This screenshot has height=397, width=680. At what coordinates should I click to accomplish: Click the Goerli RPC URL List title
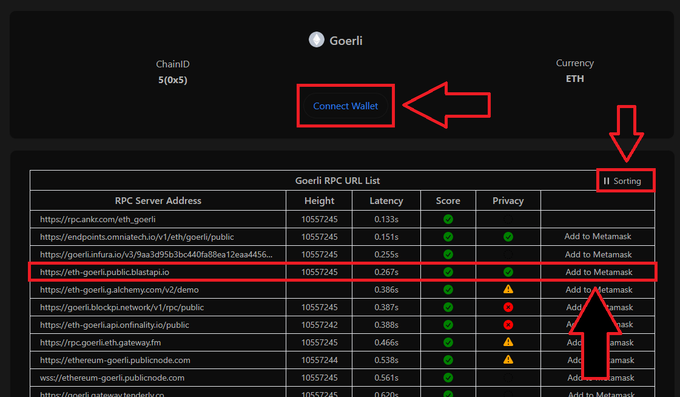click(337, 180)
